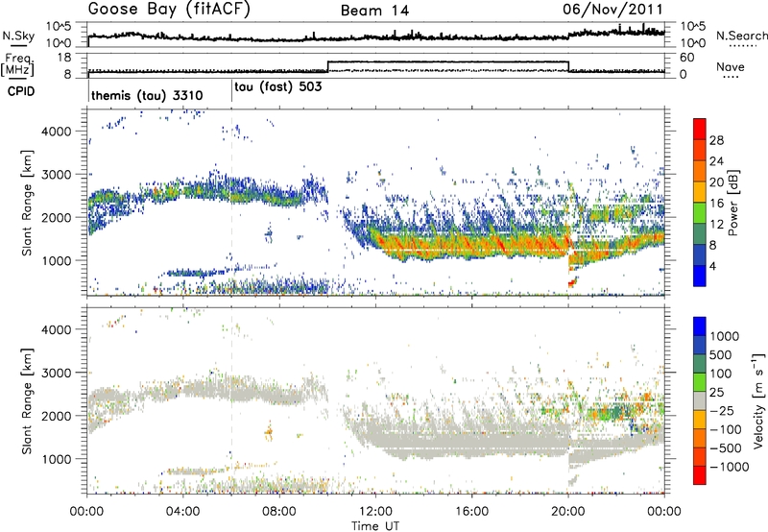Click the 'Time UT' axis label
Screen dimensions: 768x532
tap(375, 525)
